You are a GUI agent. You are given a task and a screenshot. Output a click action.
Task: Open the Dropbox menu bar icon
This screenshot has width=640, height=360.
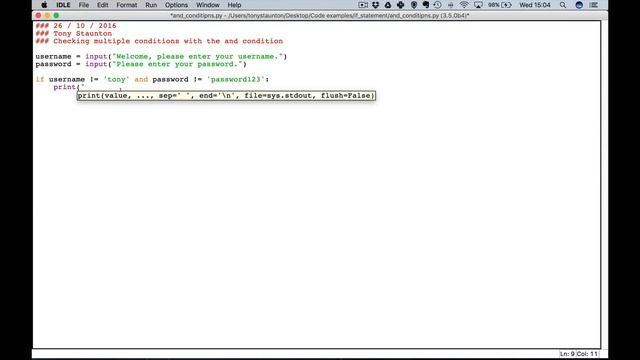(376, 5)
